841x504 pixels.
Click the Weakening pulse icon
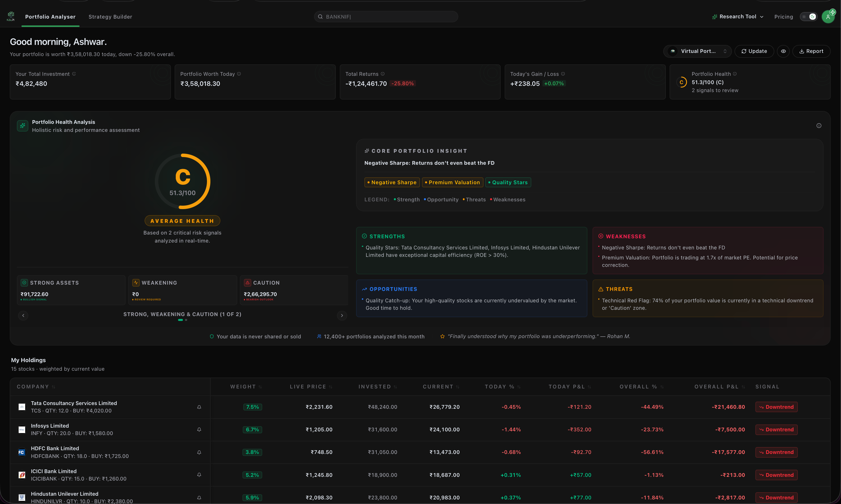[x=136, y=283]
